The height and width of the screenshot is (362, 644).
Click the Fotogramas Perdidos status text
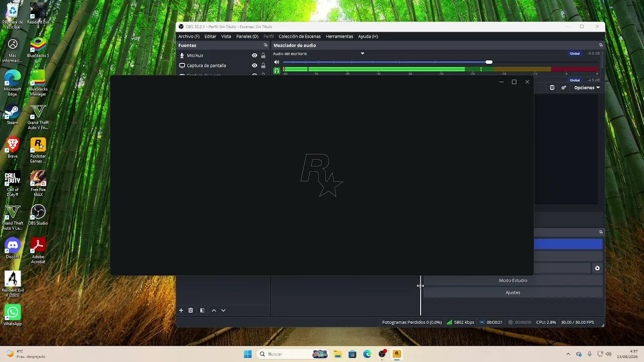(412, 322)
